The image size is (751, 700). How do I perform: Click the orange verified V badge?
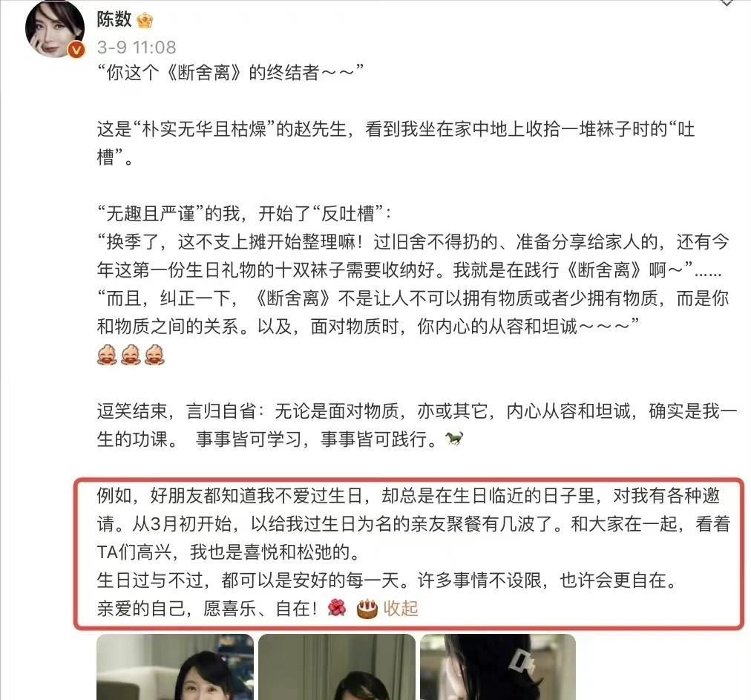(x=76, y=49)
